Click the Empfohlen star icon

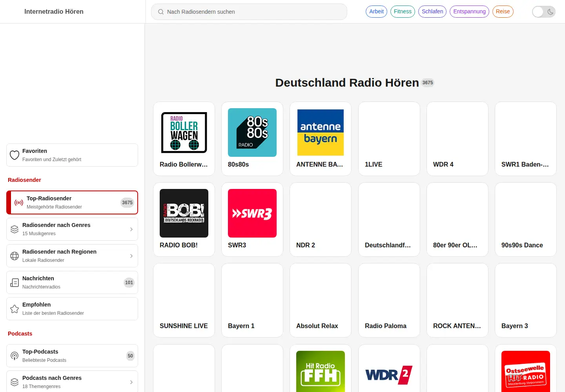tap(15, 309)
